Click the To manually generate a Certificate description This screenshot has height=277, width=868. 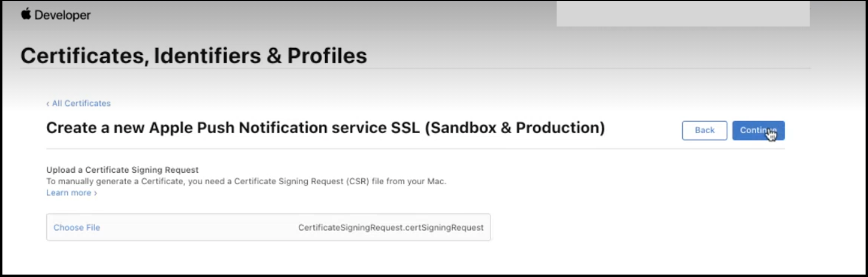click(246, 181)
